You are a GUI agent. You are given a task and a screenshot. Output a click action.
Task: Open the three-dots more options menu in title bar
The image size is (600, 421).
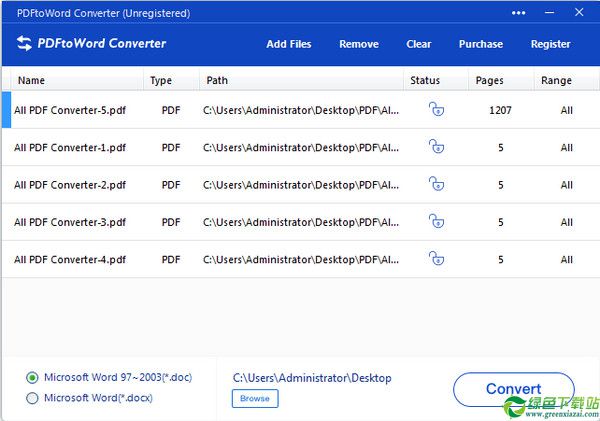coord(518,13)
